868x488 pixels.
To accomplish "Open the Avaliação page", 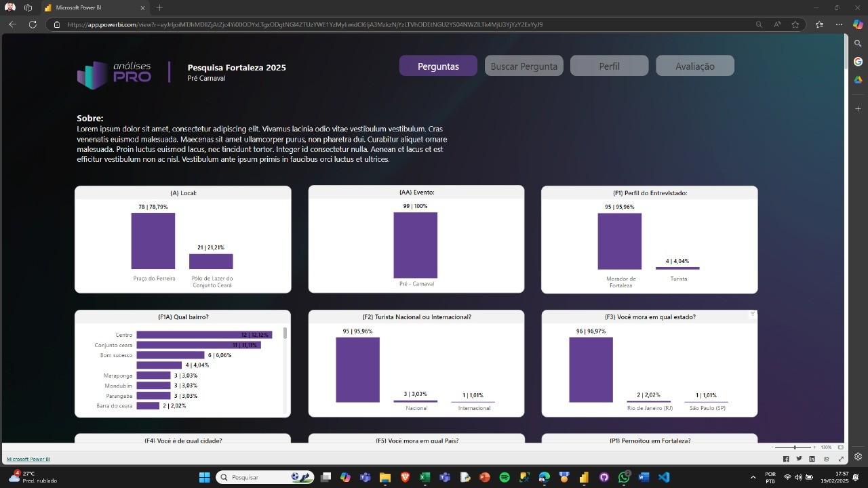I will click(x=694, y=66).
